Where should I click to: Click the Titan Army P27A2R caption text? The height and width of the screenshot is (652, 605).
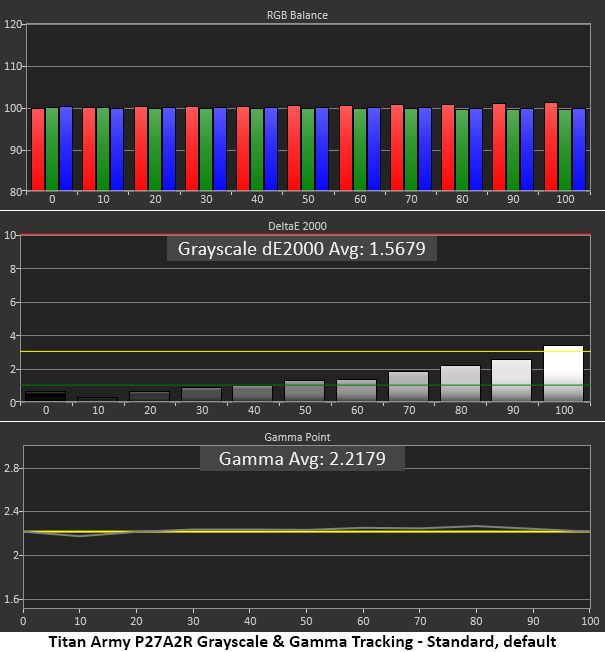302,642
